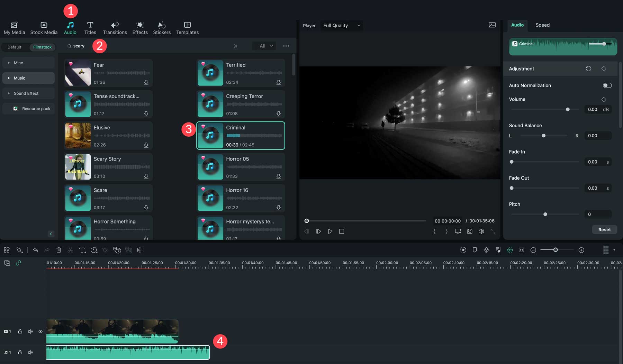
Task: Open the Stickers panel
Action: [162, 28]
